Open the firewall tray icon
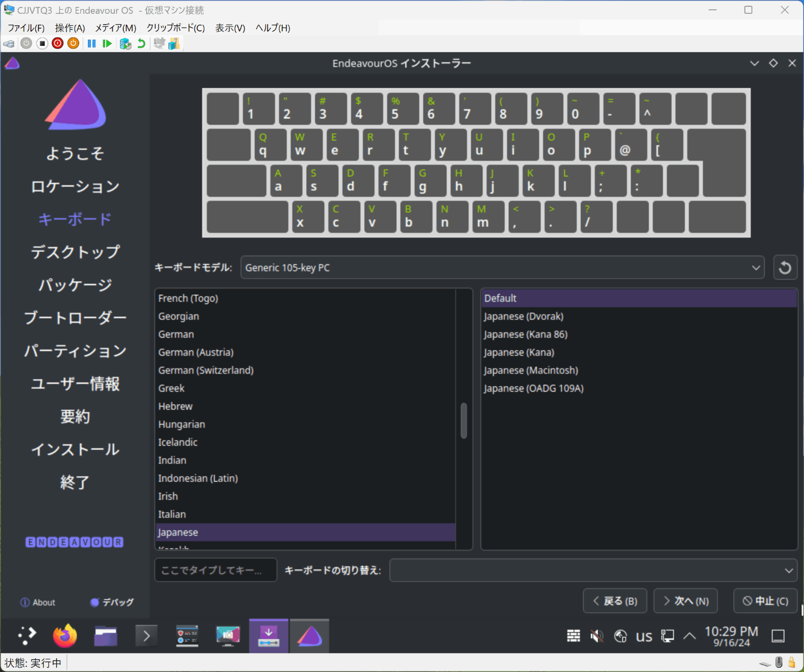 [x=574, y=636]
